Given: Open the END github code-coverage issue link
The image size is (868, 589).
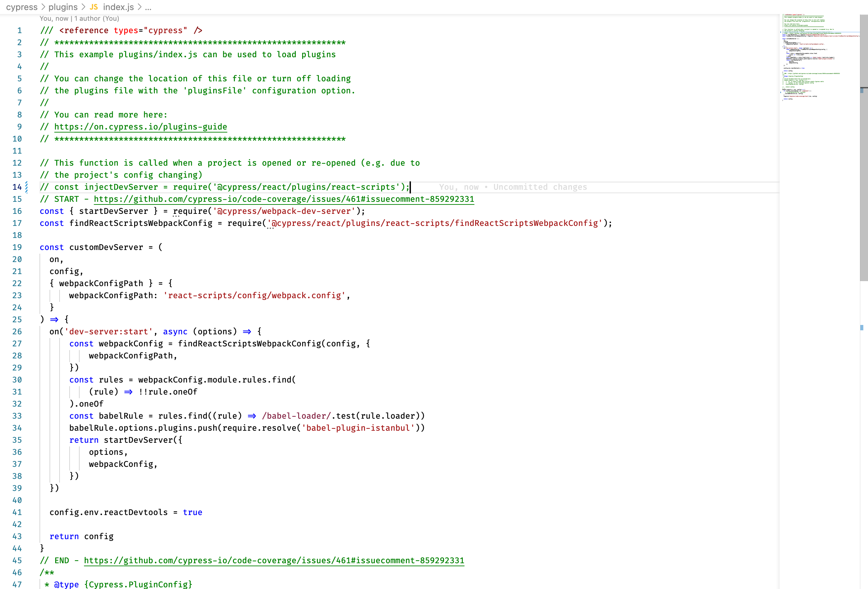Looking at the screenshot, I should [274, 560].
